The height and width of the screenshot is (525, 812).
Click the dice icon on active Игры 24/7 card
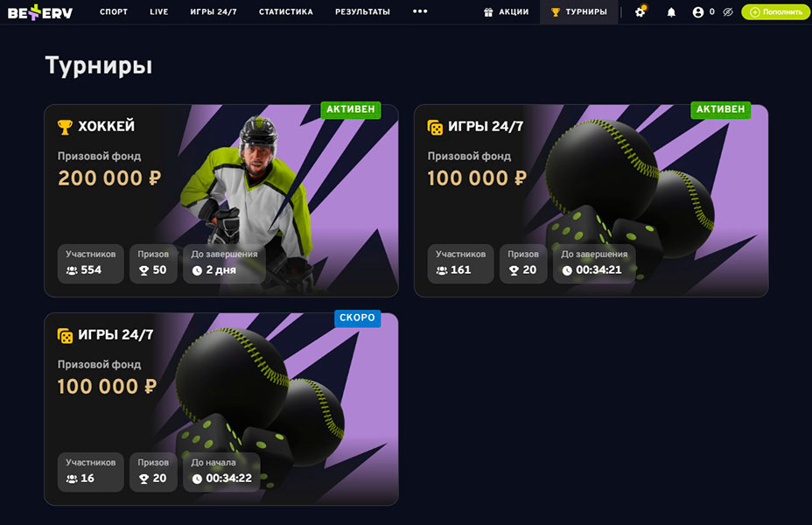[435, 127]
